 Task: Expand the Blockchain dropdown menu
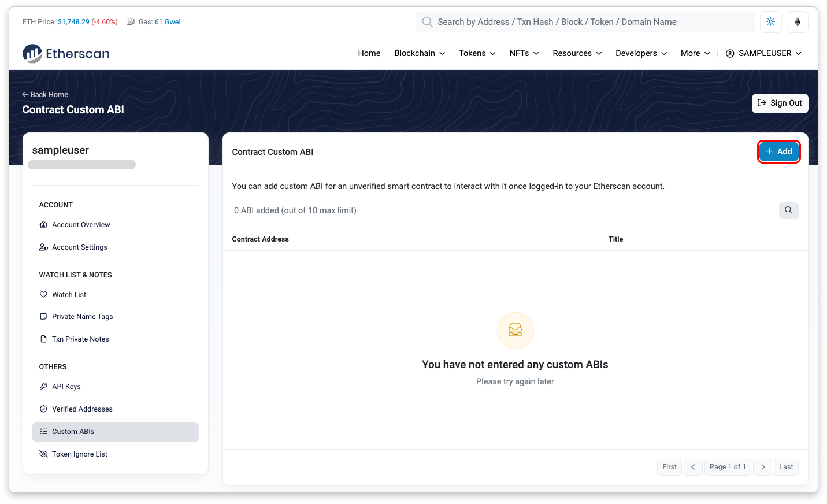(420, 53)
